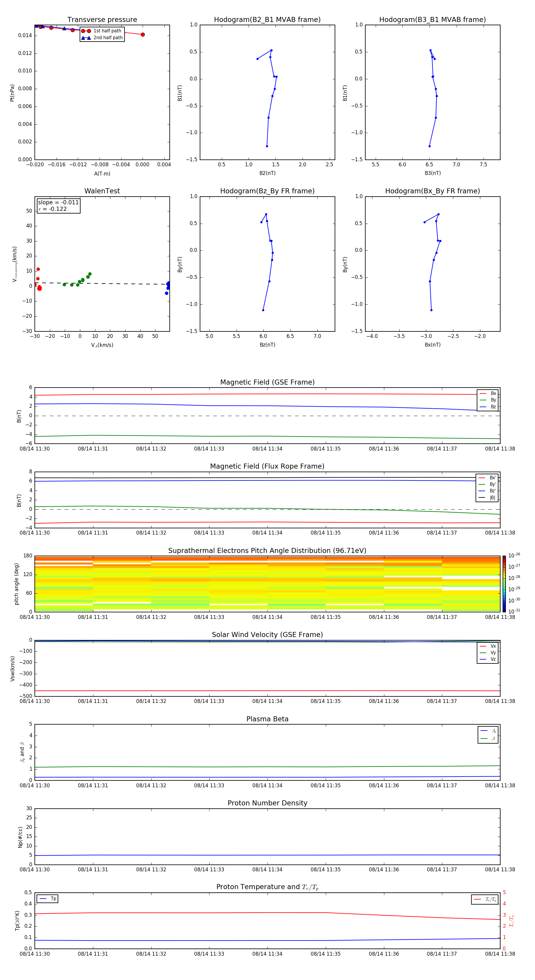Screen dimensions: 535x980
Task: Click the red data point at A=0.000 in pressure plot
Action: pos(143,35)
